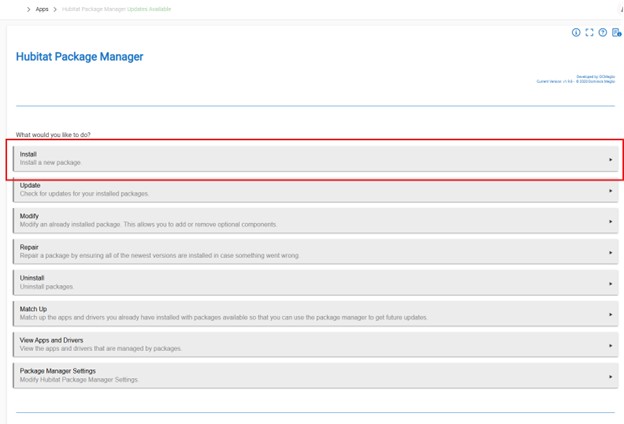Expand arrow on the Update row
The width and height of the screenshot is (624, 424).
(610, 191)
